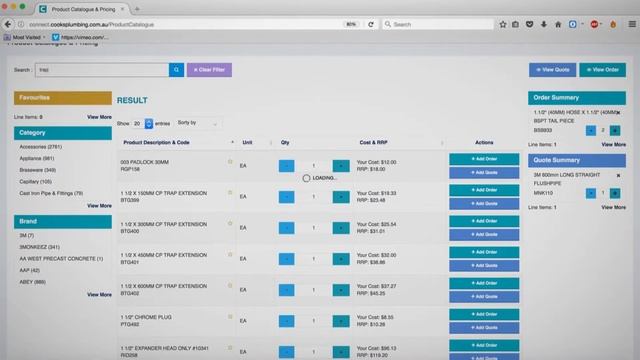Click the View Quote button

(x=553, y=70)
